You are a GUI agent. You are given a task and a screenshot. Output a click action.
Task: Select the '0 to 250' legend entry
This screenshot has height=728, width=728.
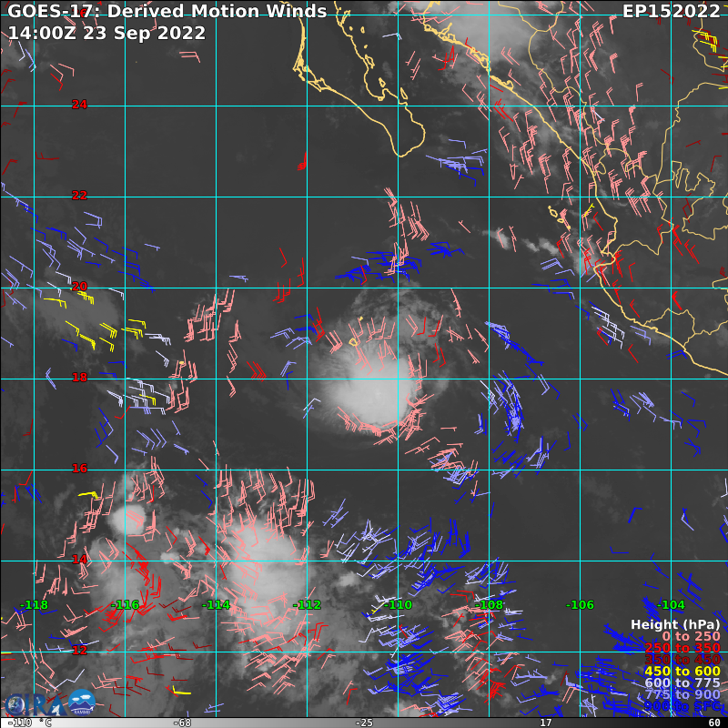coord(691,636)
